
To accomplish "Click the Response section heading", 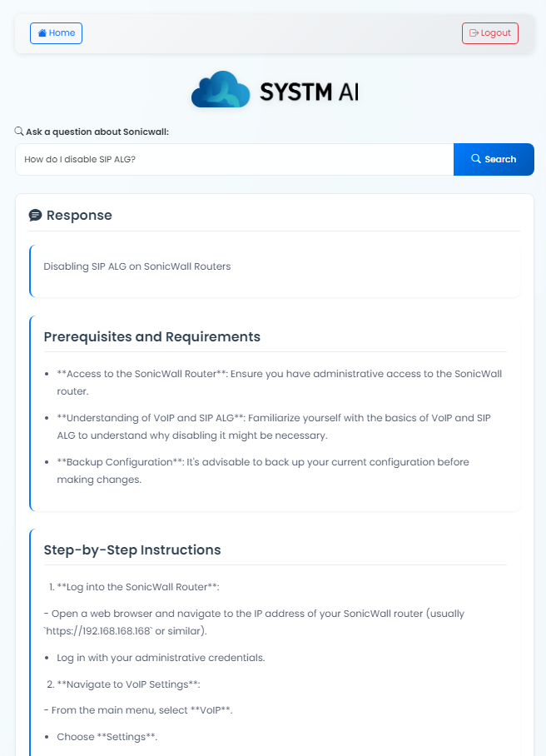I will click(79, 216).
